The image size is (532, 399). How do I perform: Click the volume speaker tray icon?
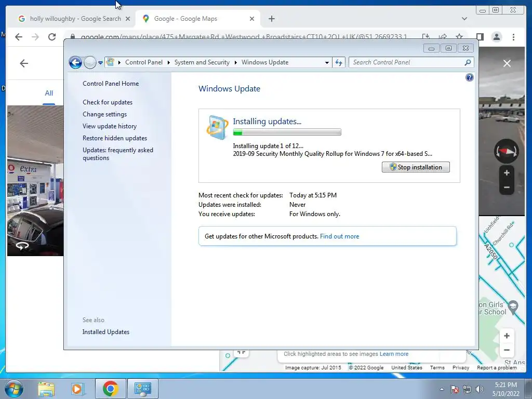(480, 389)
